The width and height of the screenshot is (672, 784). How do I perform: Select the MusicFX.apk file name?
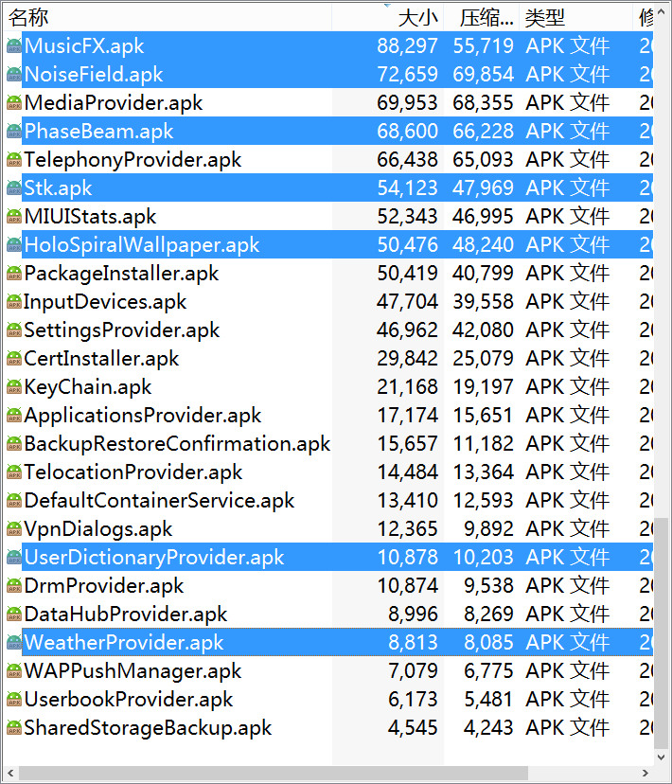pos(84,46)
